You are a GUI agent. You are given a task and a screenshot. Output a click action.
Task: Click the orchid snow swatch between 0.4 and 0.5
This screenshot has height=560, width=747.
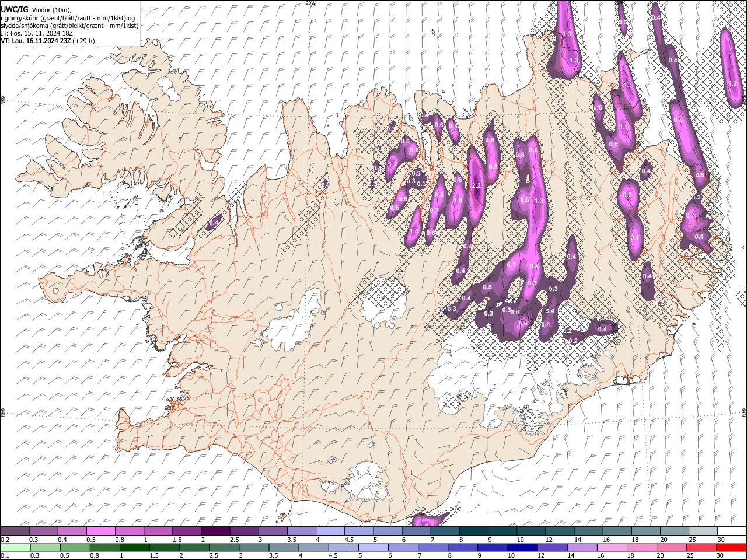pyautogui.click(x=72, y=531)
